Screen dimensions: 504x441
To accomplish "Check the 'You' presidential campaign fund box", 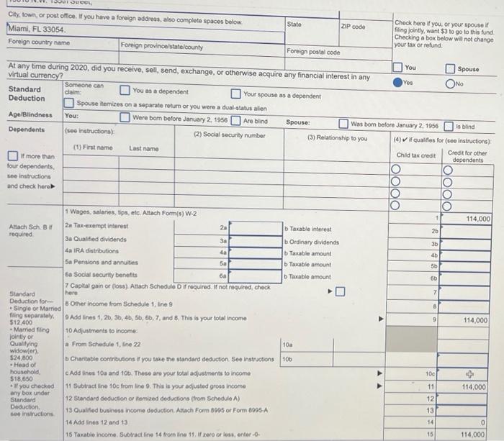I will coord(397,67).
